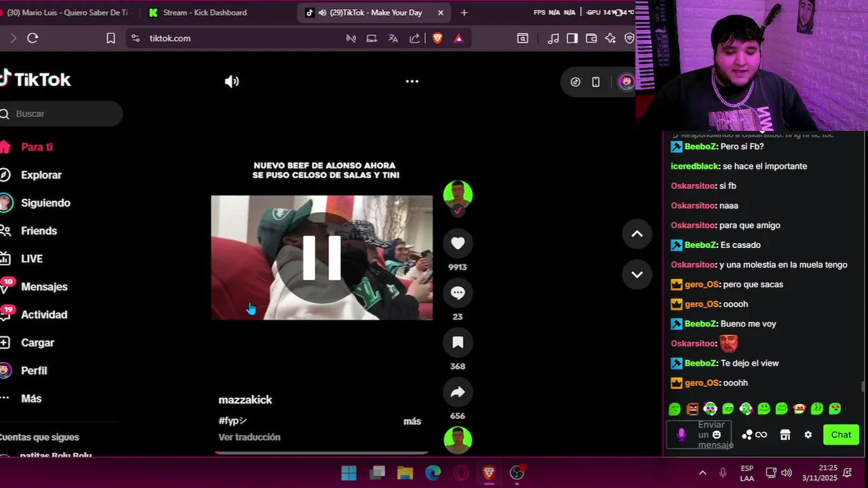Image resolution: width=868 pixels, height=488 pixels.
Task: Focus the Buscar search field
Action: [x=61, y=114]
